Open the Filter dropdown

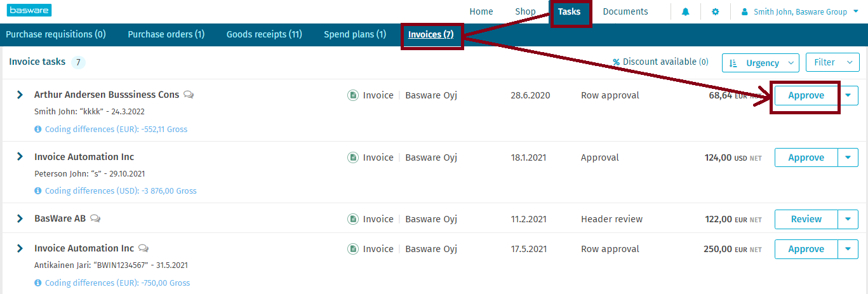832,62
